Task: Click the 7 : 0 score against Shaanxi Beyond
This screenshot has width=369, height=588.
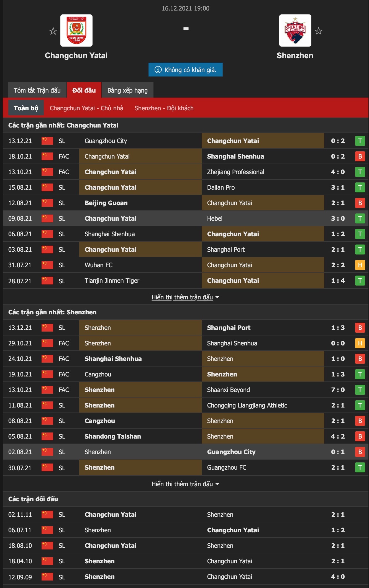Action: pyautogui.click(x=338, y=390)
